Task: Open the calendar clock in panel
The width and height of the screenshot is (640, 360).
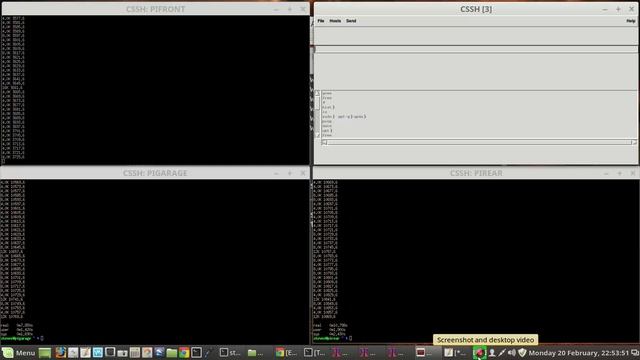Action: pos(578,353)
